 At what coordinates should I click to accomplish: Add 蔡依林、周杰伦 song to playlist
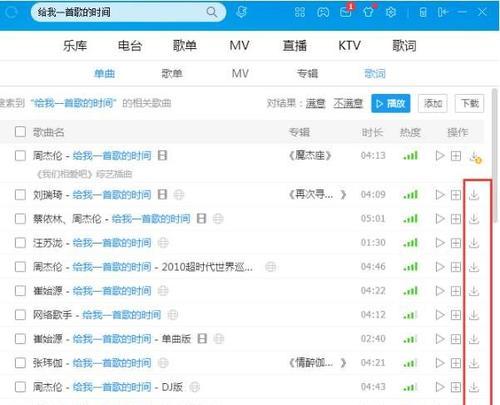tap(456, 219)
